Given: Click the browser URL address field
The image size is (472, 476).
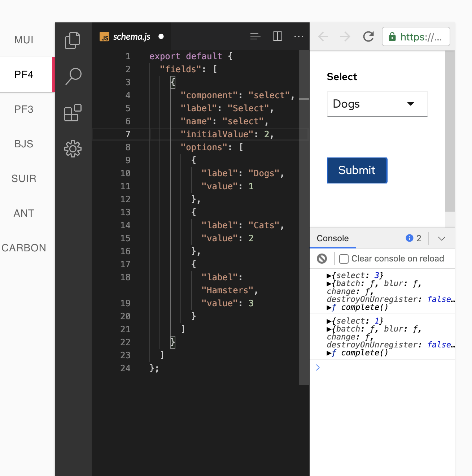Looking at the screenshot, I should coord(416,36).
